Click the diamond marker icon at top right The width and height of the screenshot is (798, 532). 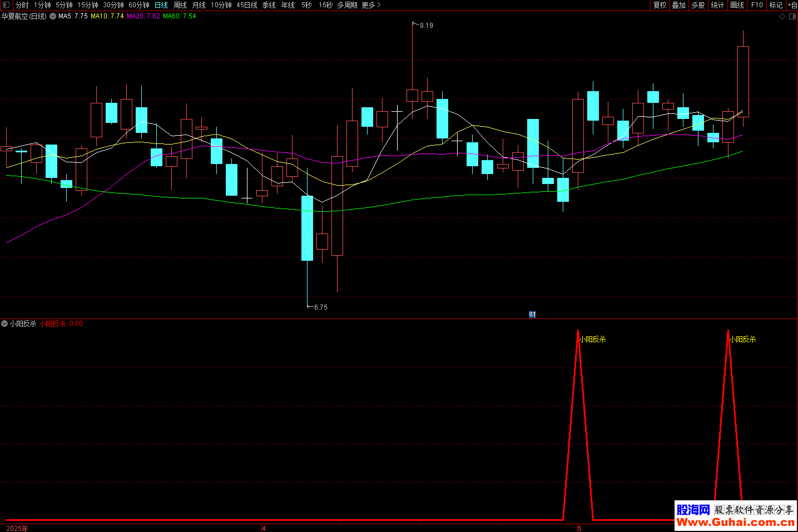(x=782, y=17)
